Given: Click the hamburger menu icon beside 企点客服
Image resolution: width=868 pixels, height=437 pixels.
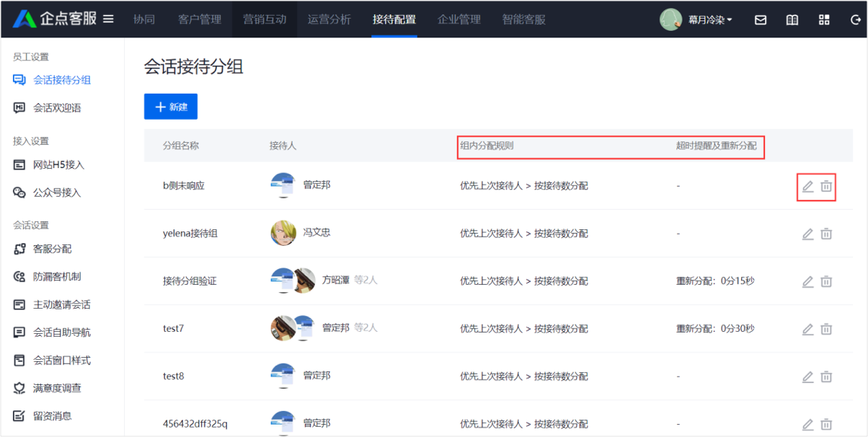Looking at the screenshot, I should click(108, 19).
